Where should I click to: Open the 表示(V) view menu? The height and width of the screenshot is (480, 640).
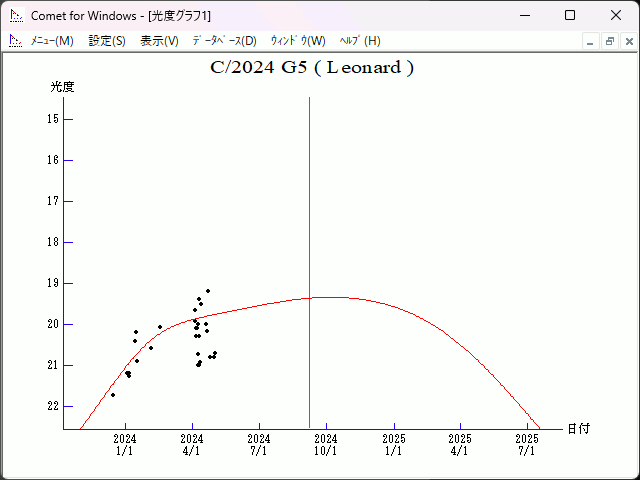(159, 41)
